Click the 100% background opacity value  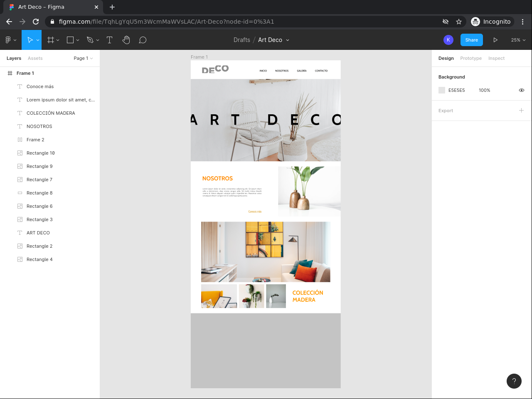485,90
